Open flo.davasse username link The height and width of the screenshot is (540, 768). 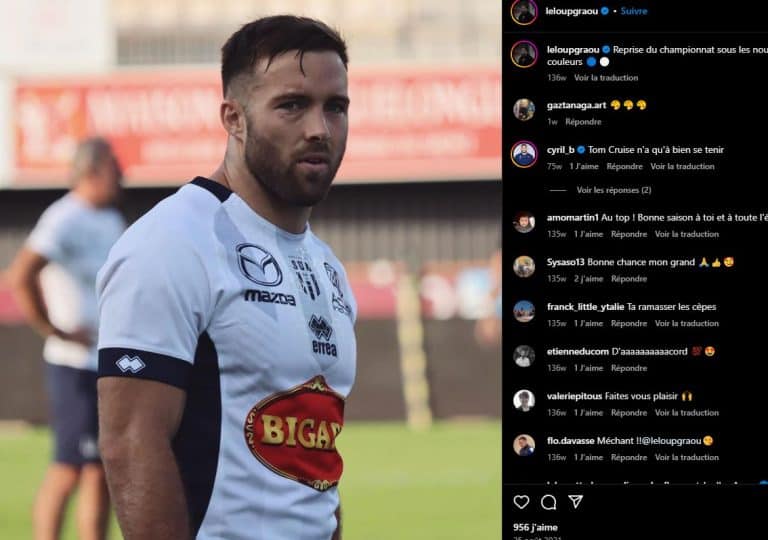pos(571,441)
